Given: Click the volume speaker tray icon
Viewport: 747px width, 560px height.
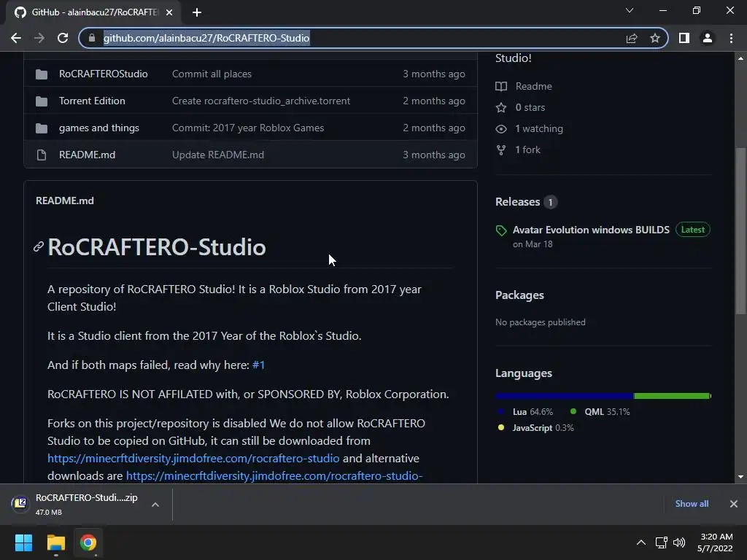Looking at the screenshot, I should [x=679, y=542].
